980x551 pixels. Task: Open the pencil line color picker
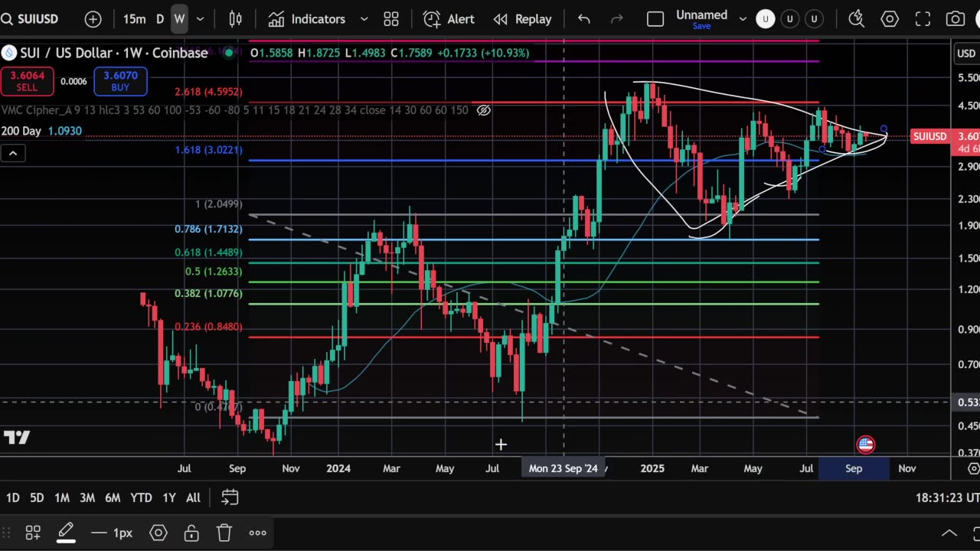[66, 534]
